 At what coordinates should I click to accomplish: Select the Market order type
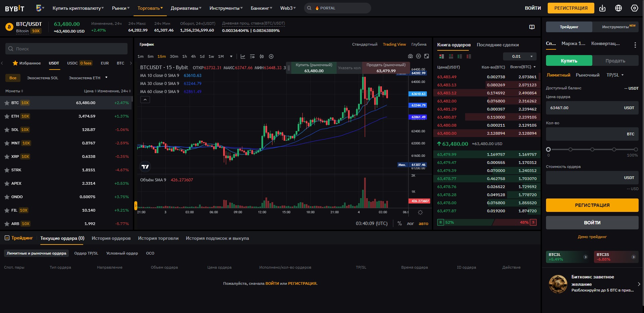pos(587,75)
